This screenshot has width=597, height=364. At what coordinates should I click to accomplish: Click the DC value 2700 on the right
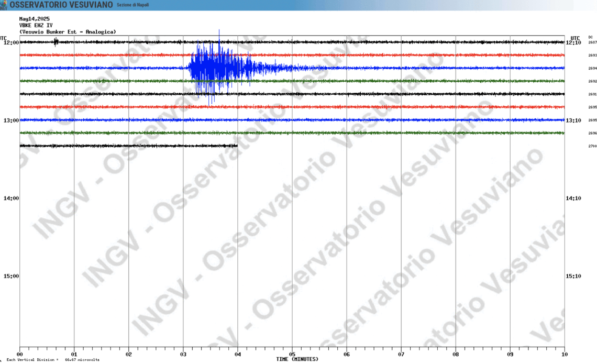coord(592,146)
